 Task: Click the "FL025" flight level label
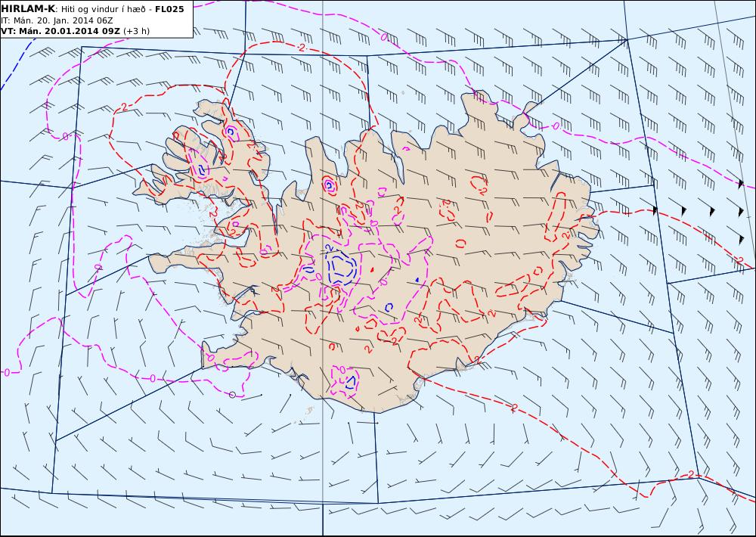tap(169, 9)
